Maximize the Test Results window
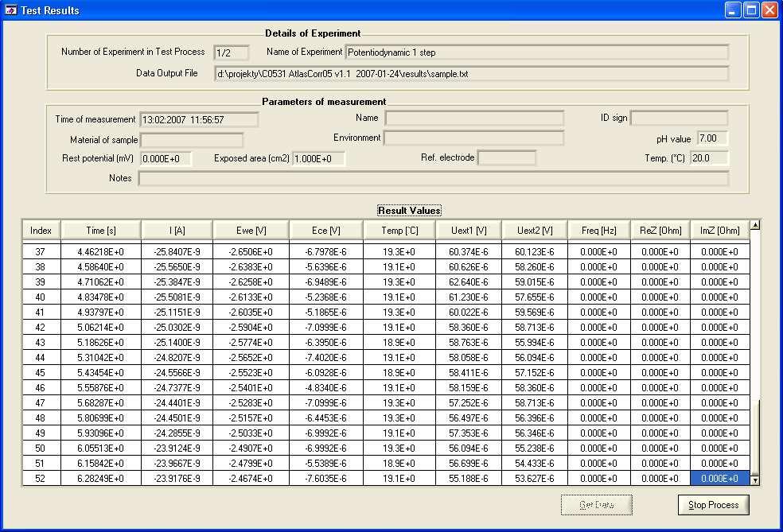The width and height of the screenshot is (783, 532). click(x=751, y=10)
